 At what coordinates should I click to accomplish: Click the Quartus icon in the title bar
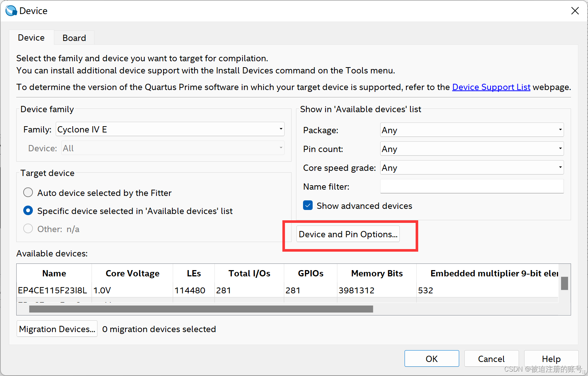click(x=11, y=11)
